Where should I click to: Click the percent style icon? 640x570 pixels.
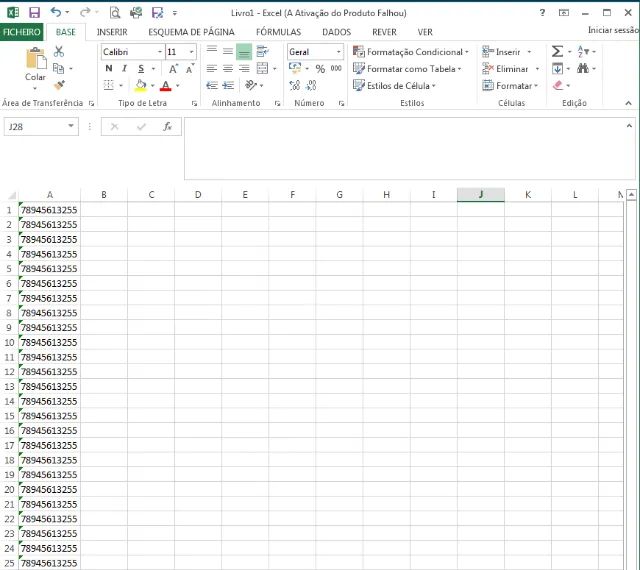tap(320, 69)
